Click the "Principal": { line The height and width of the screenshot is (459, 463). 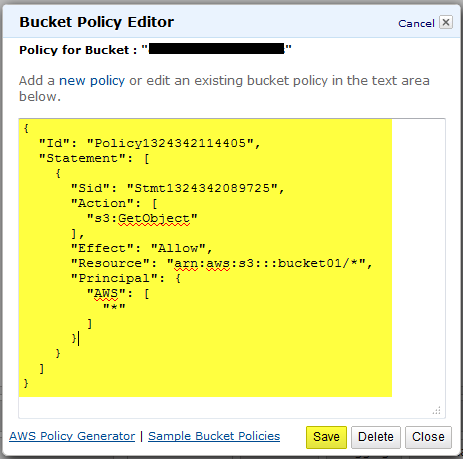pyautogui.click(x=126, y=278)
